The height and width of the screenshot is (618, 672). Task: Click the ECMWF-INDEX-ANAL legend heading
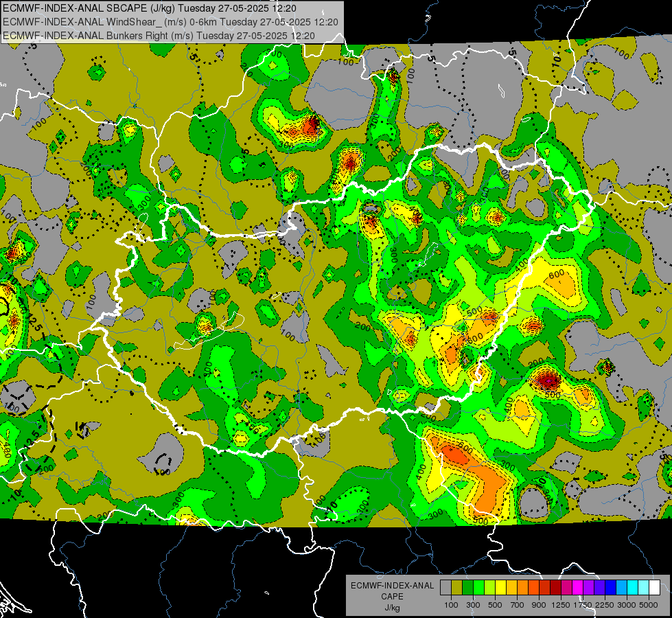click(392, 586)
